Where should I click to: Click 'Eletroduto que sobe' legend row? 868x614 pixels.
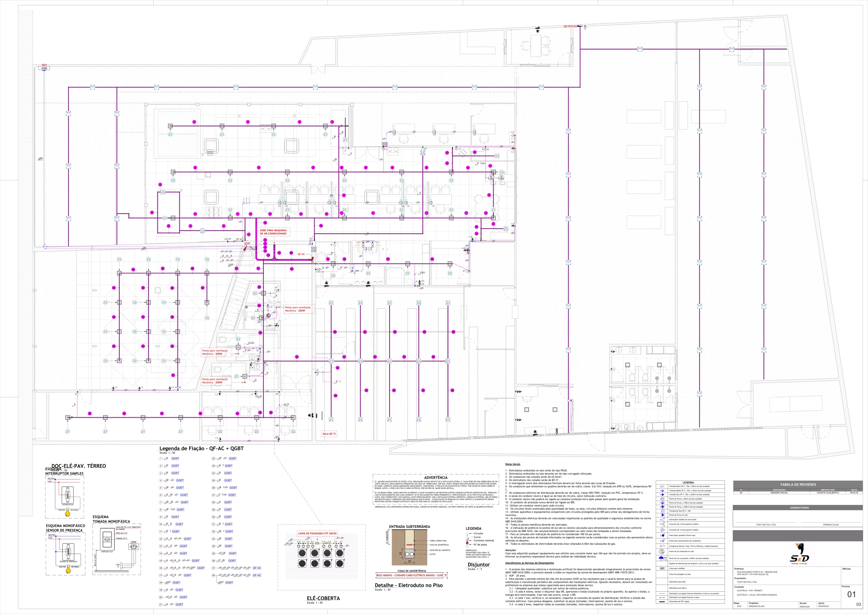(691, 581)
